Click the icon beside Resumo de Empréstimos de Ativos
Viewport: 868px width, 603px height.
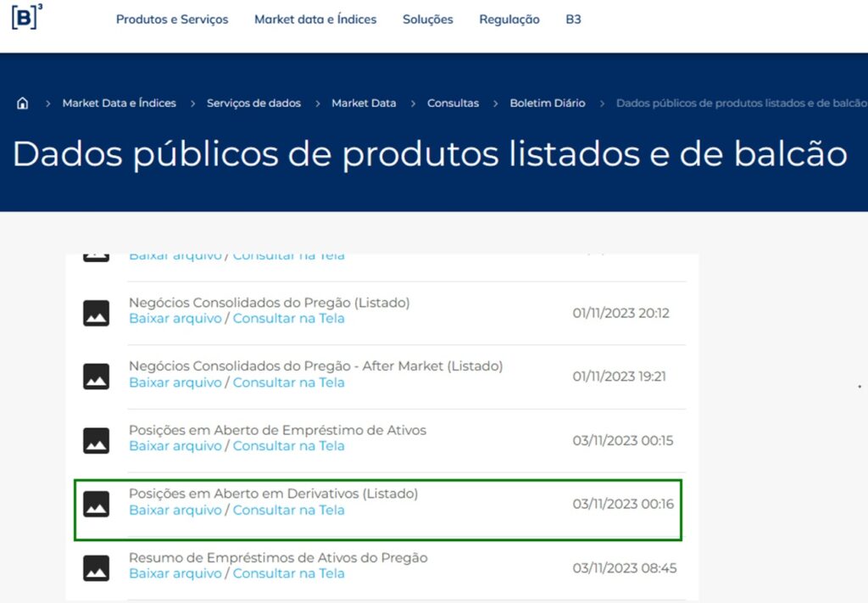[x=96, y=567]
